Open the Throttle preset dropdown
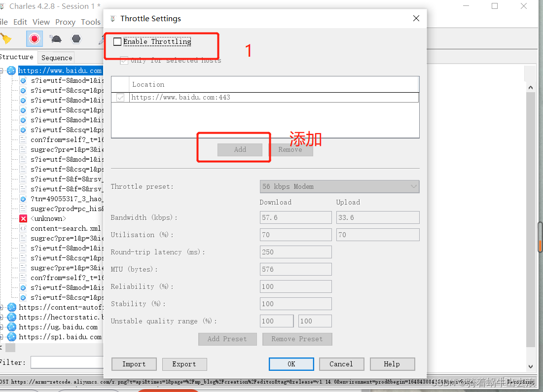 pos(339,187)
